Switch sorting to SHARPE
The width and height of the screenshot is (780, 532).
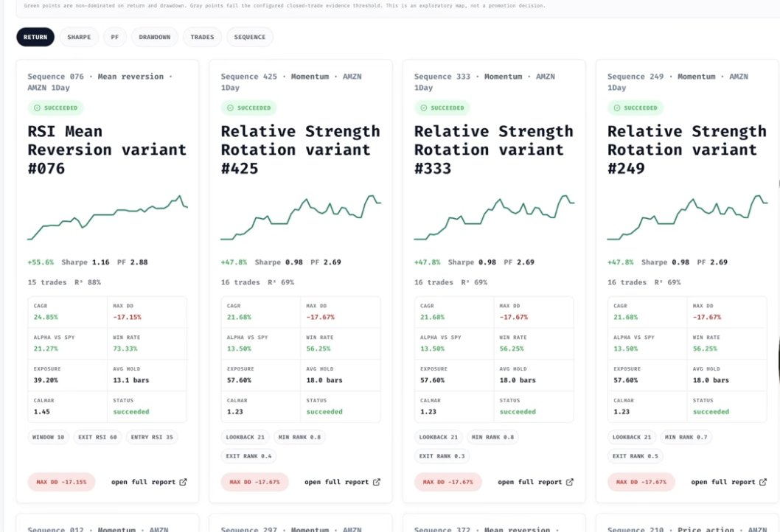click(x=79, y=37)
